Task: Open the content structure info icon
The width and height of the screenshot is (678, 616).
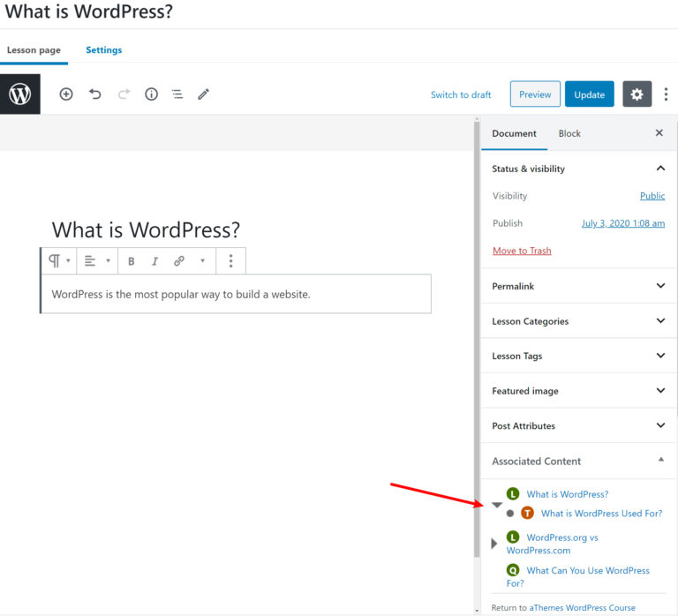Action: pyautogui.click(x=151, y=94)
